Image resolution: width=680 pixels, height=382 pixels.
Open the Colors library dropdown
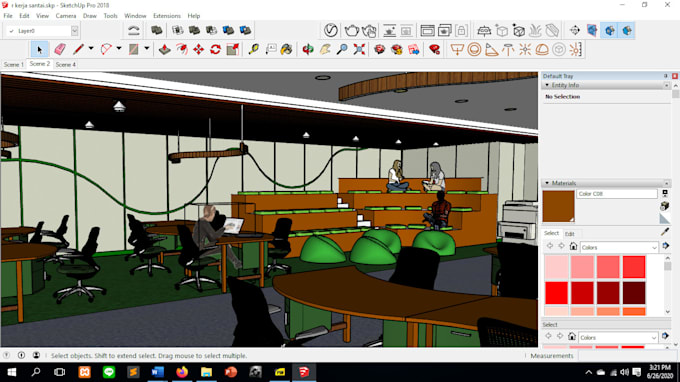pos(619,247)
